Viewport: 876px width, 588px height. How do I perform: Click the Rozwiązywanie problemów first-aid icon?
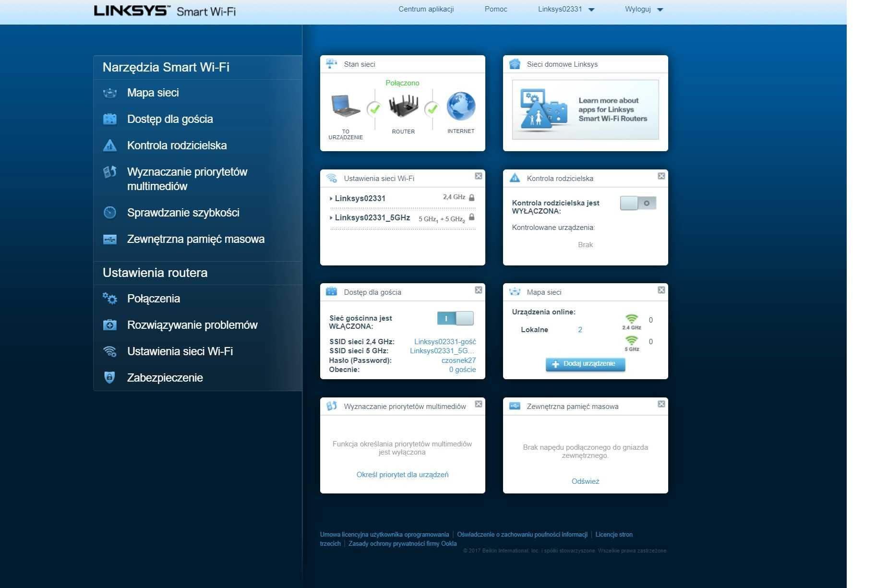click(x=110, y=325)
